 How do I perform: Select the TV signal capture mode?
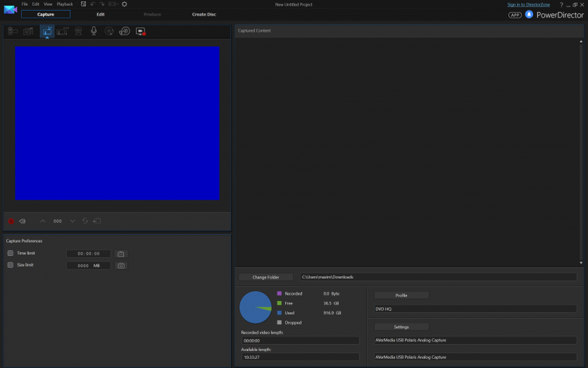point(46,31)
